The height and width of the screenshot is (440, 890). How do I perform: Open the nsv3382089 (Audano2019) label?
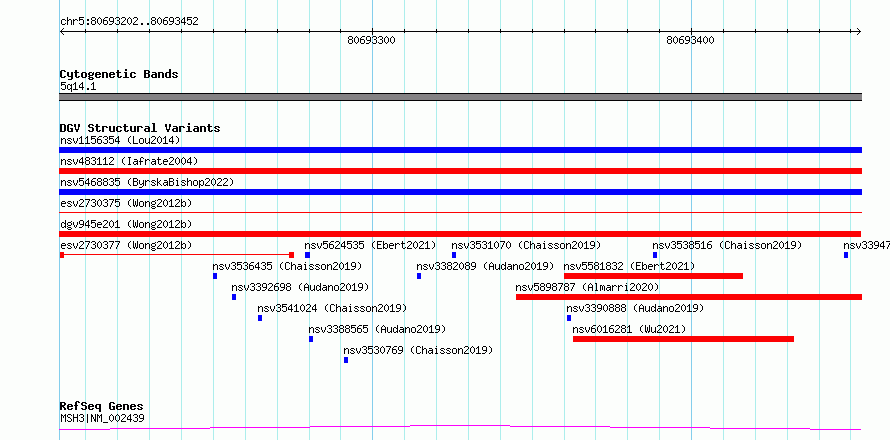point(485,266)
